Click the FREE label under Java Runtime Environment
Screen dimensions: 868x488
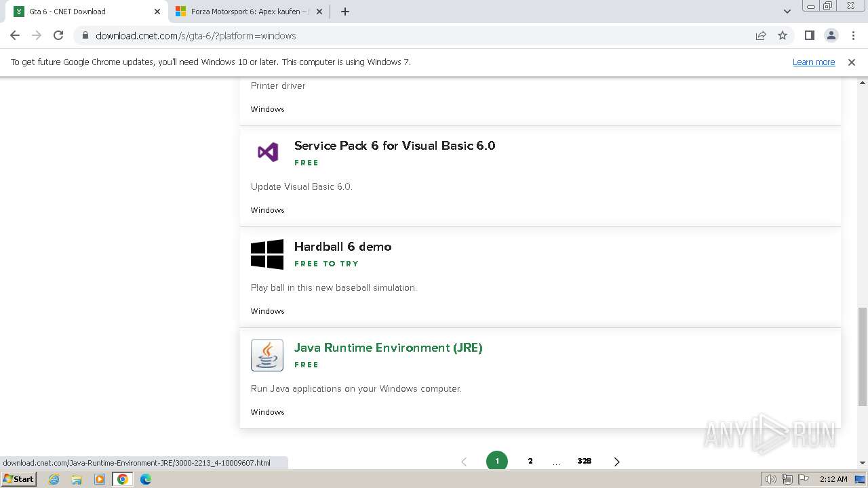click(307, 365)
